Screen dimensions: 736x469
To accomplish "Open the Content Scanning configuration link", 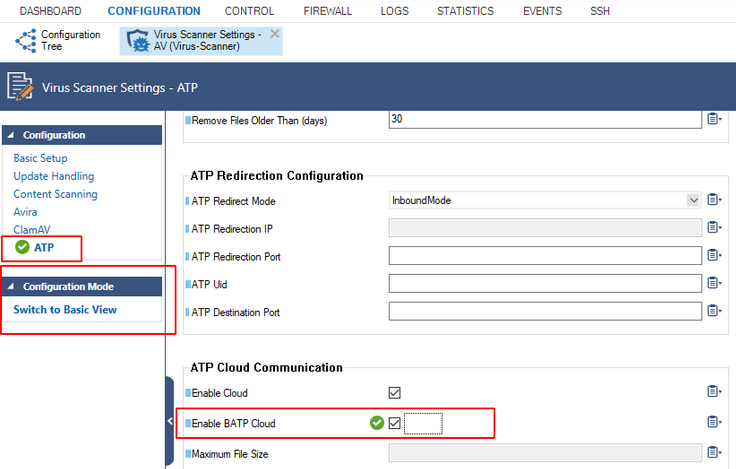I will [x=55, y=194].
